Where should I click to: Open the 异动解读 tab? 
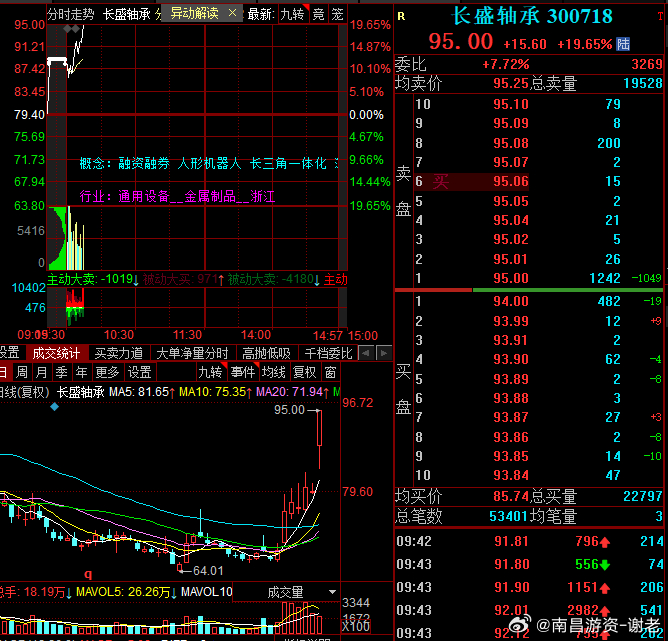pyautogui.click(x=195, y=14)
